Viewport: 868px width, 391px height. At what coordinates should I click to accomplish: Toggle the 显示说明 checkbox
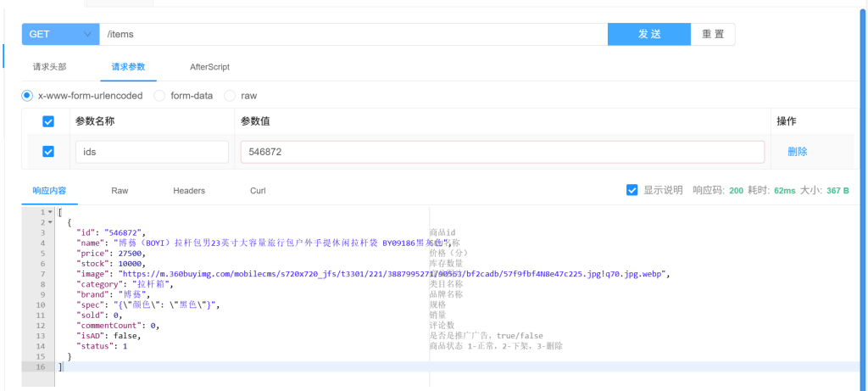(632, 190)
